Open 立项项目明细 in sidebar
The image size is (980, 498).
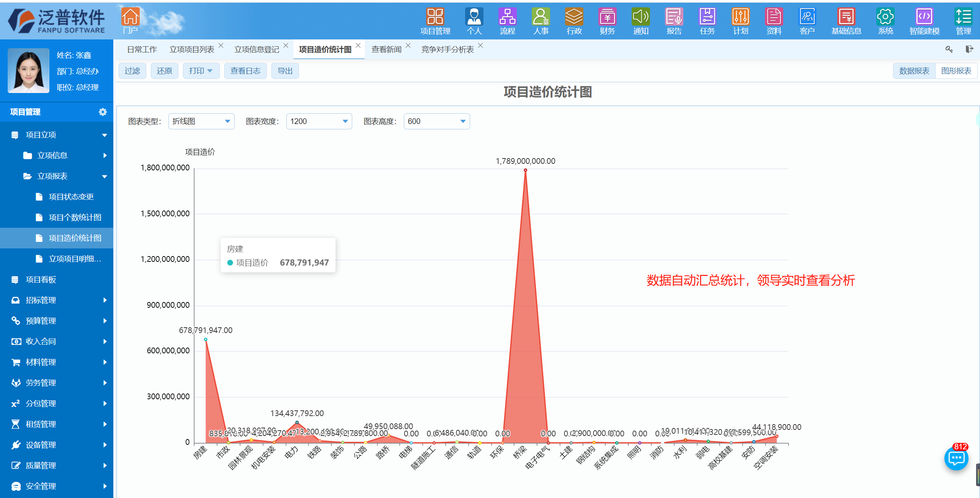(57, 259)
